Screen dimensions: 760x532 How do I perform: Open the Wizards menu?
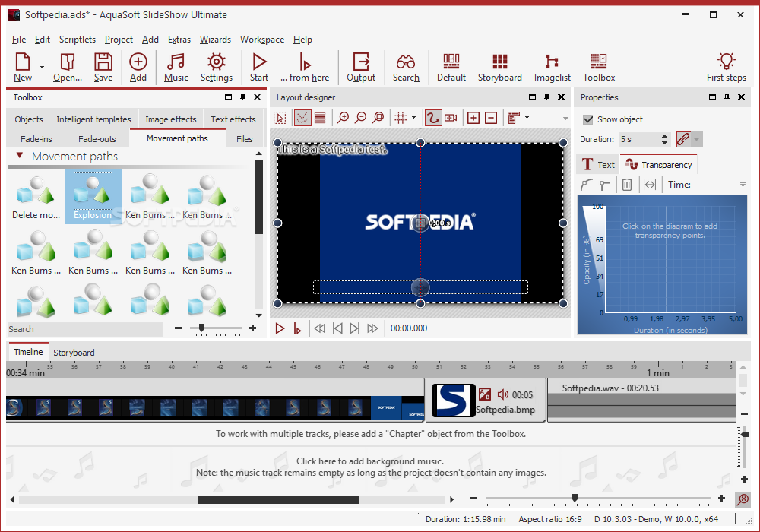(215, 40)
